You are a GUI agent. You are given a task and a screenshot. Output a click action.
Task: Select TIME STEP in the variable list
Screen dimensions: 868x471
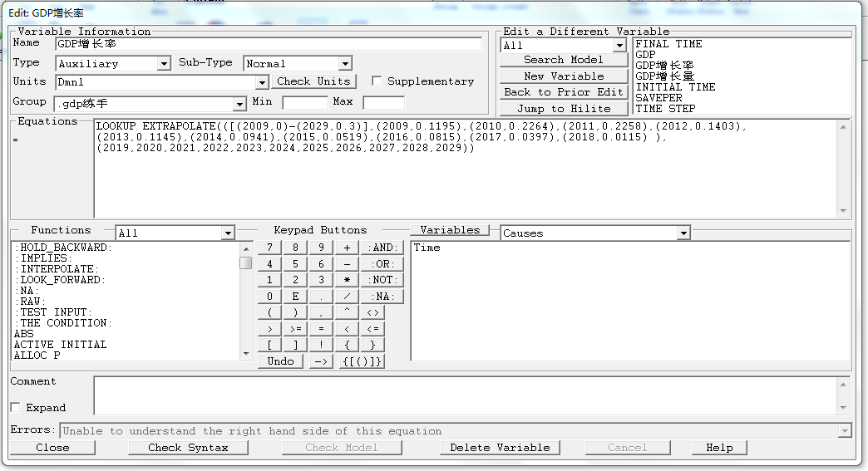[x=665, y=109]
